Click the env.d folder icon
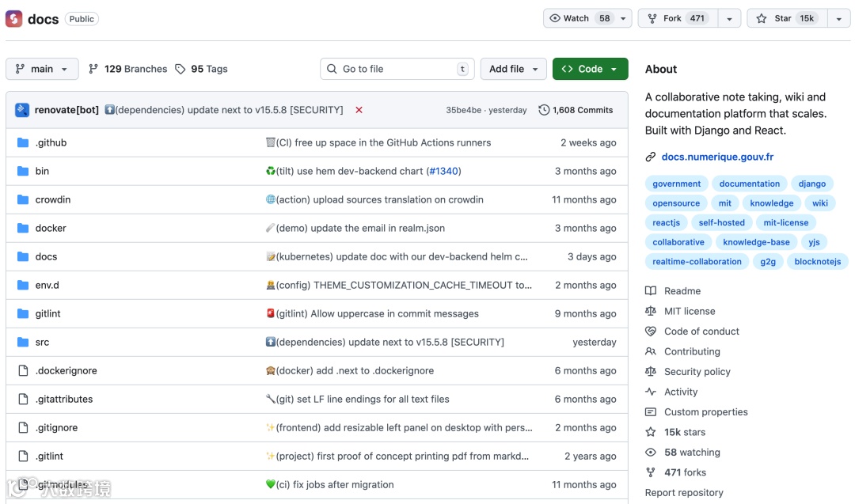Viewport: 855px width, 504px height. (23, 285)
